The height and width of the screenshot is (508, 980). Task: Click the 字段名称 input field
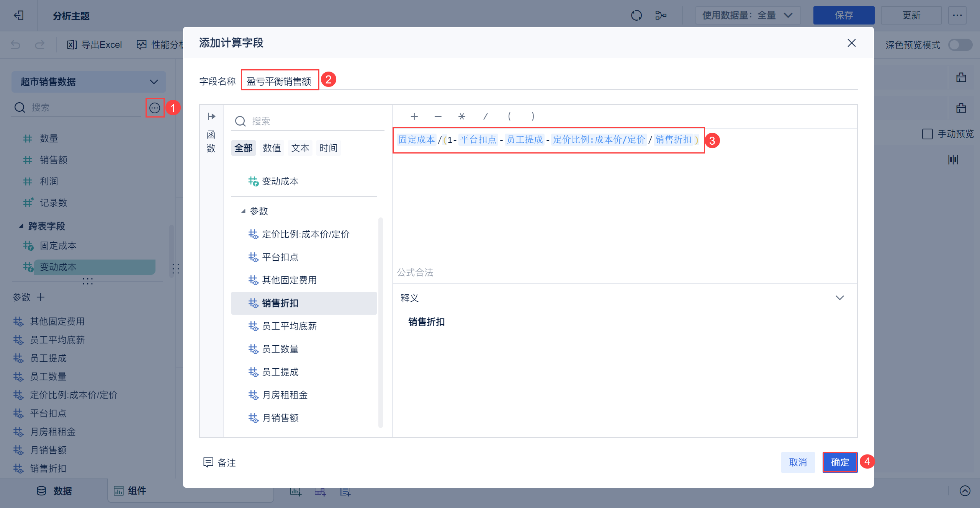point(280,81)
